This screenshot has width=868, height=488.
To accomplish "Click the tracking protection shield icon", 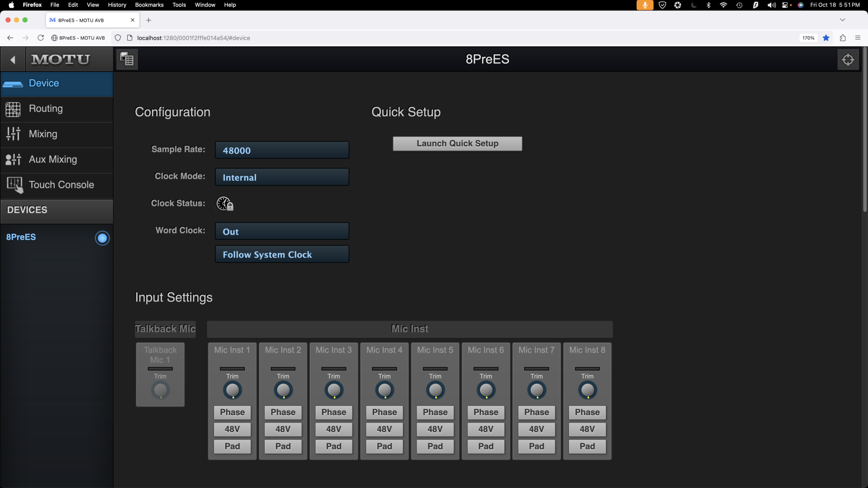I will (x=118, y=38).
